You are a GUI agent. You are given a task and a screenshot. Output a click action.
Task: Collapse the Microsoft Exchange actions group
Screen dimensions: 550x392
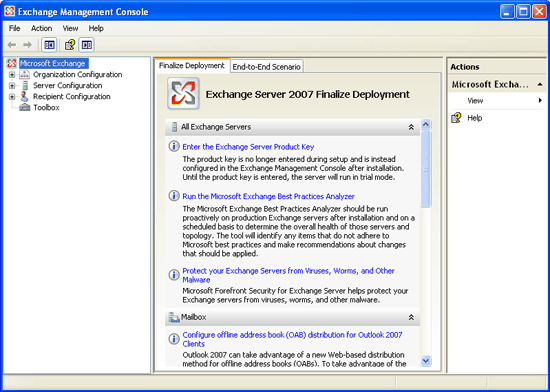(x=540, y=85)
